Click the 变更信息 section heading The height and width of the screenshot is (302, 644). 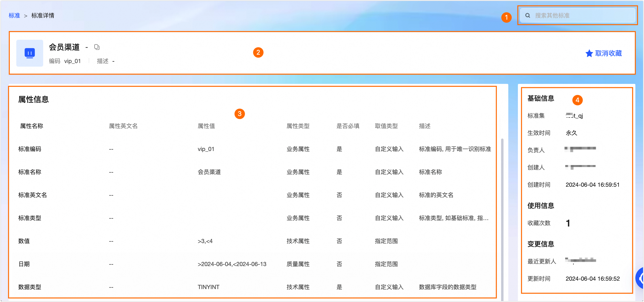[x=541, y=244]
